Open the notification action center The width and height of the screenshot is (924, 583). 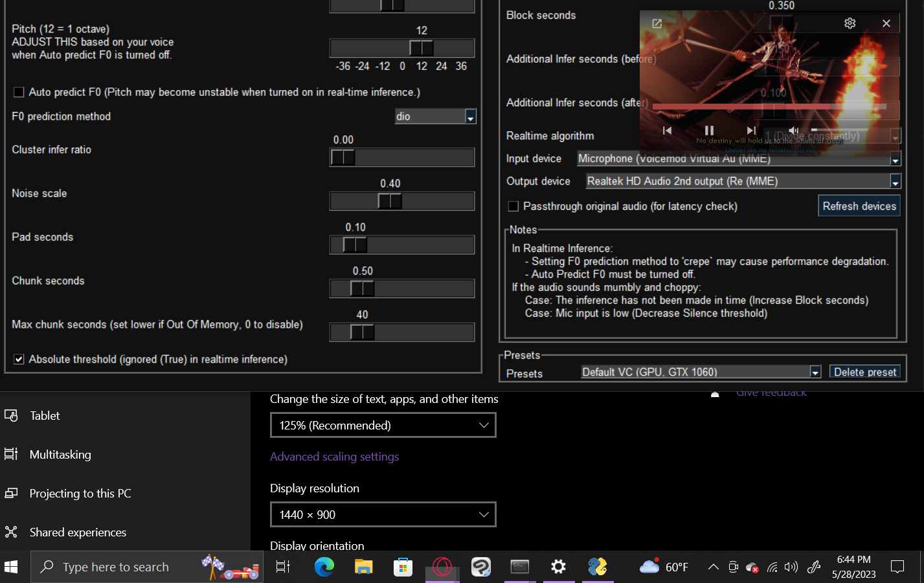(897, 567)
